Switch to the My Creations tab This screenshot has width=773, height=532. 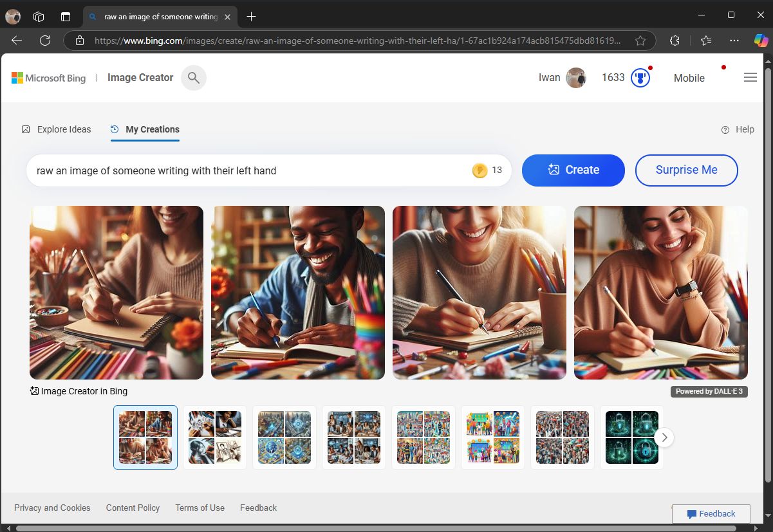click(x=145, y=129)
